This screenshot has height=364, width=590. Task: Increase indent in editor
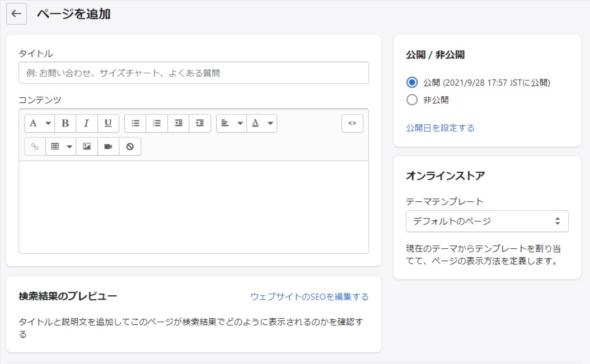pyautogui.click(x=200, y=123)
